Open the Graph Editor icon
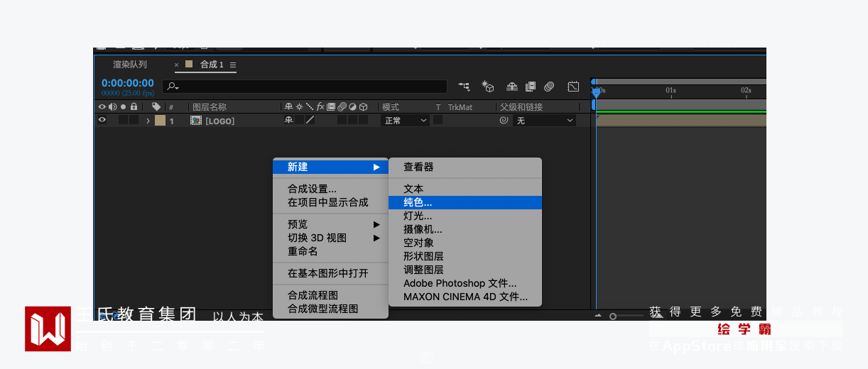868x369 pixels. tap(573, 87)
